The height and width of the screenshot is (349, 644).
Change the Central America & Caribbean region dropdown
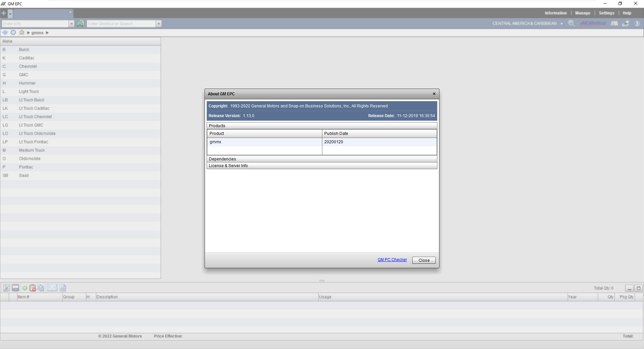[528, 23]
